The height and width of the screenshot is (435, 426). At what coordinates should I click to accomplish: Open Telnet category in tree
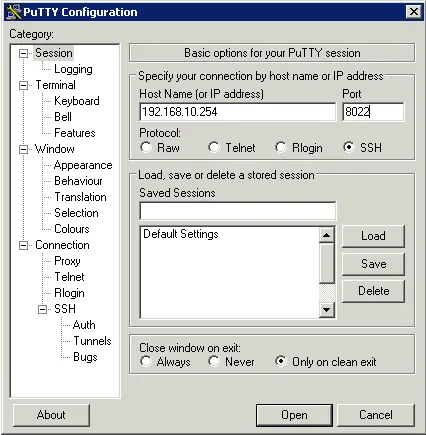tap(69, 277)
